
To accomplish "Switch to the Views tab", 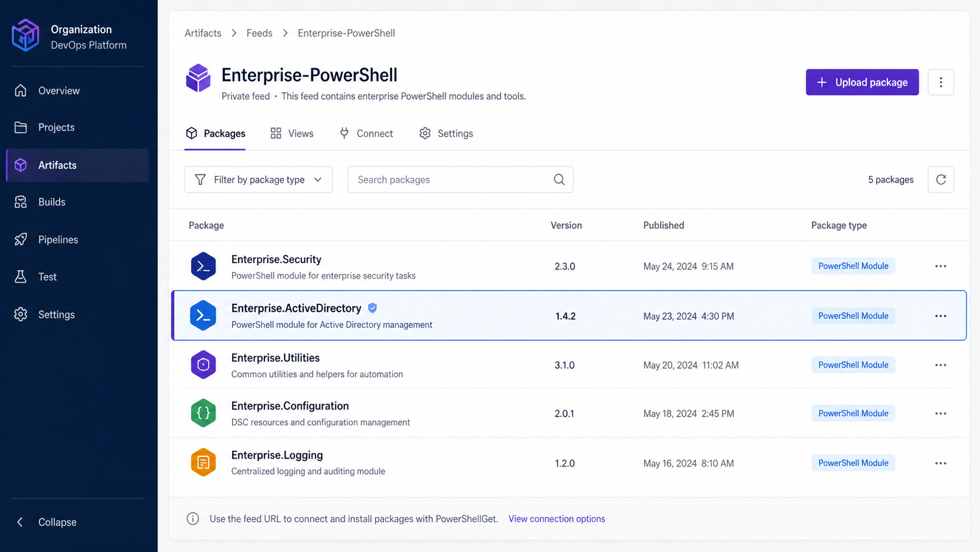I will point(292,134).
